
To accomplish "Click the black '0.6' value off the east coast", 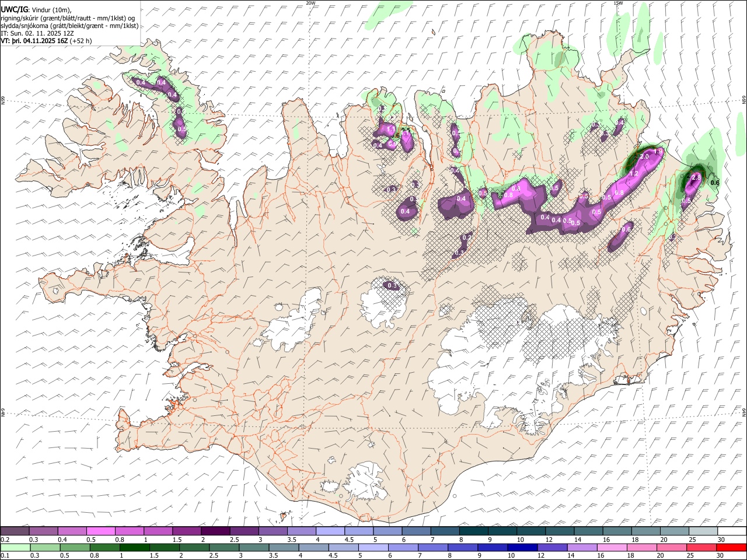I will coord(715,183).
